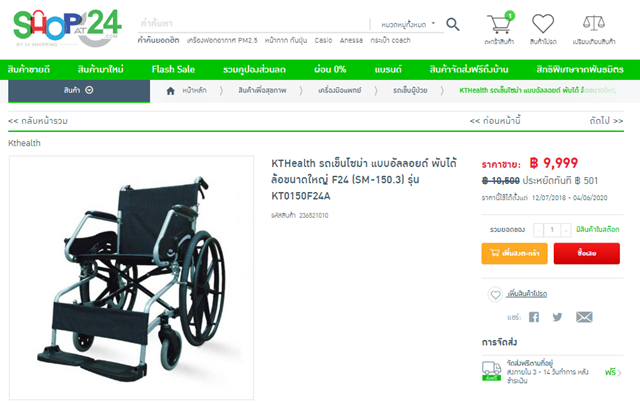Viewport: 640px width, 402px height.
Task: Open the 0% installment menu item
Action: pos(330,69)
